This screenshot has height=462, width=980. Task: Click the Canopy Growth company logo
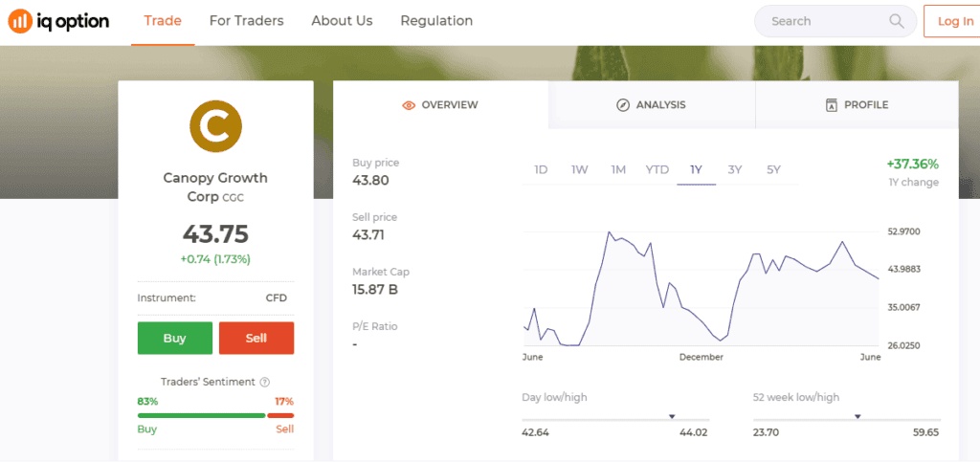[215, 125]
